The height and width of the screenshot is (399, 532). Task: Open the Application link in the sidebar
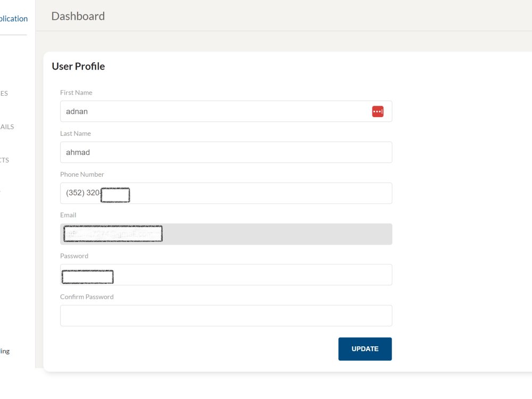(14, 18)
